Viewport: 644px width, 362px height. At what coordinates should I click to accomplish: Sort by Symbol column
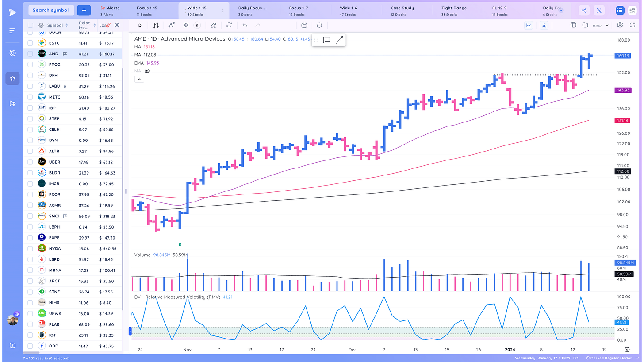click(x=58, y=26)
